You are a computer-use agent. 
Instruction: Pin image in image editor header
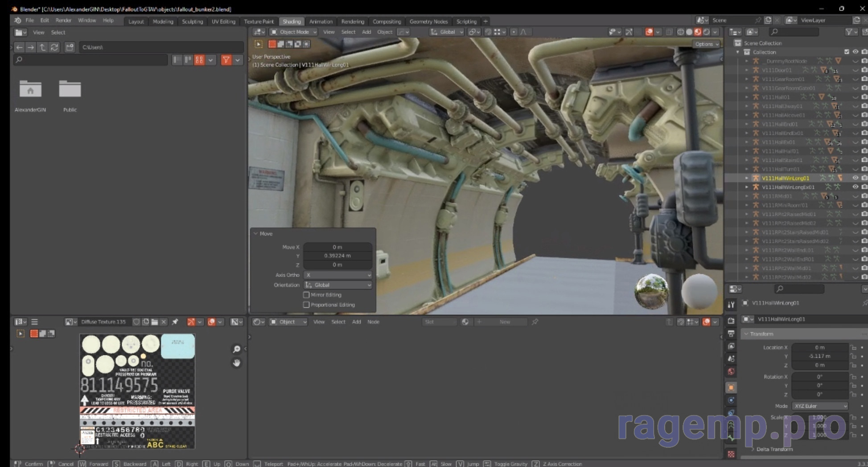point(175,322)
